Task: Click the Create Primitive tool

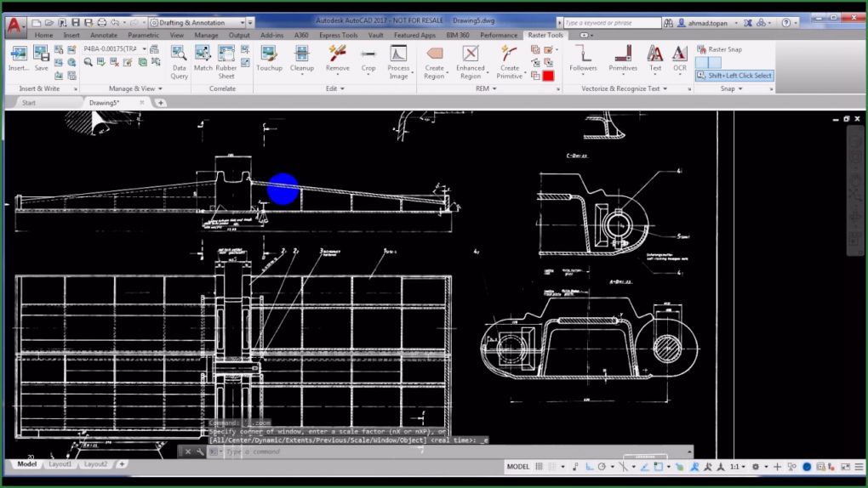Action: coord(509,62)
